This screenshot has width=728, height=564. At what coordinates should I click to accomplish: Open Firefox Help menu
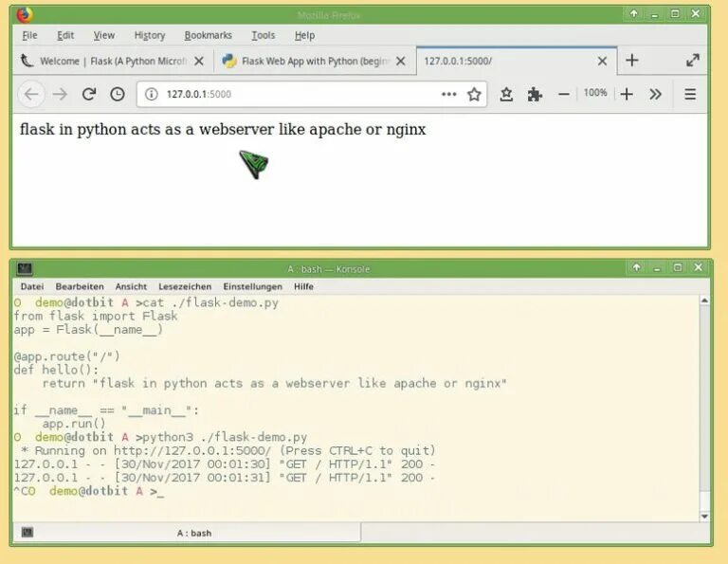304,35
